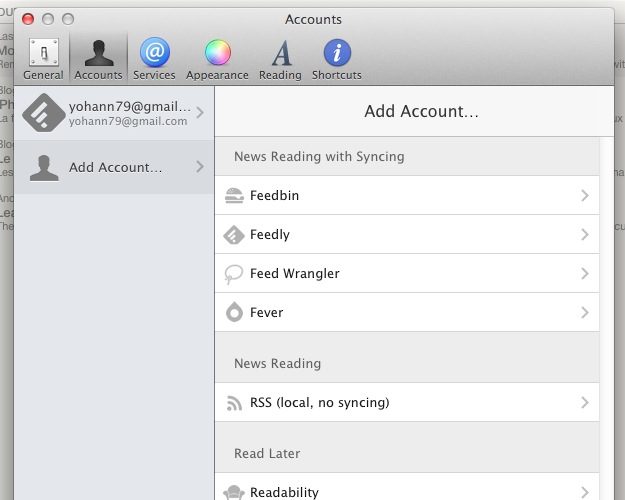625x500 pixels.
Task: Click the Feedbin service icon
Action: click(234, 196)
